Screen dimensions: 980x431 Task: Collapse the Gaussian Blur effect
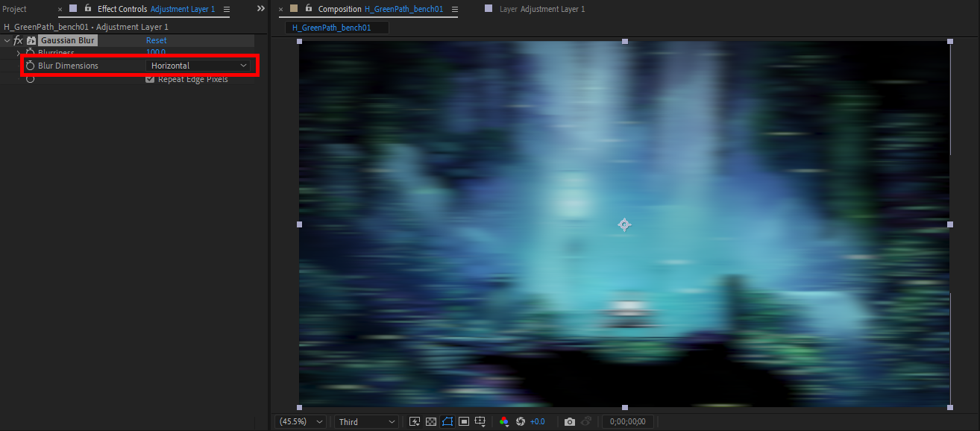point(7,40)
